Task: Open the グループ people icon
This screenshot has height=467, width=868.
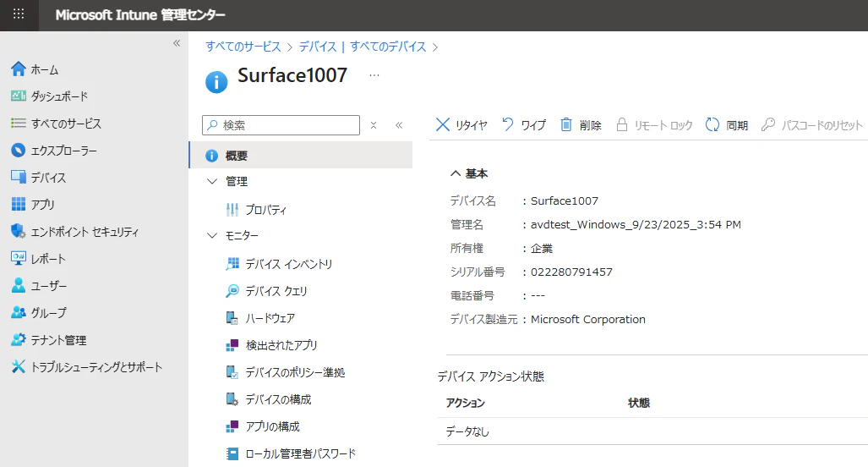Action: coord(19,312)
